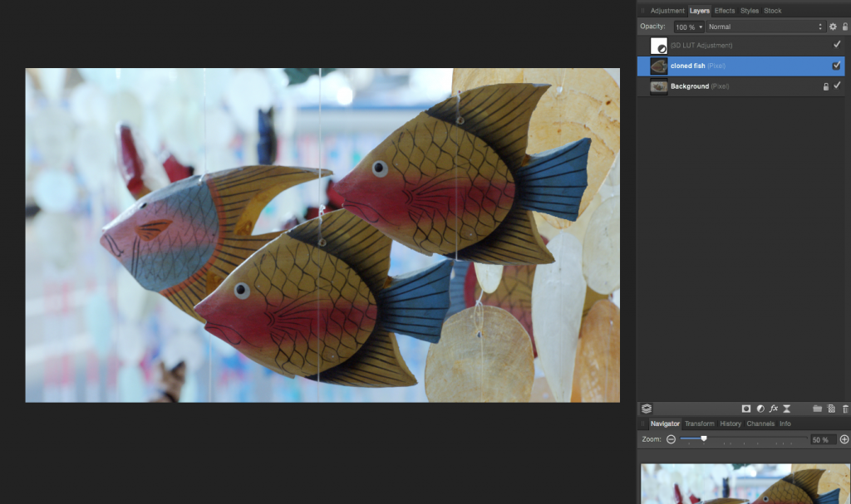This screenshot has width=851, height=504.
Task: Open the History tab
Action: click(x=730, y=423)
